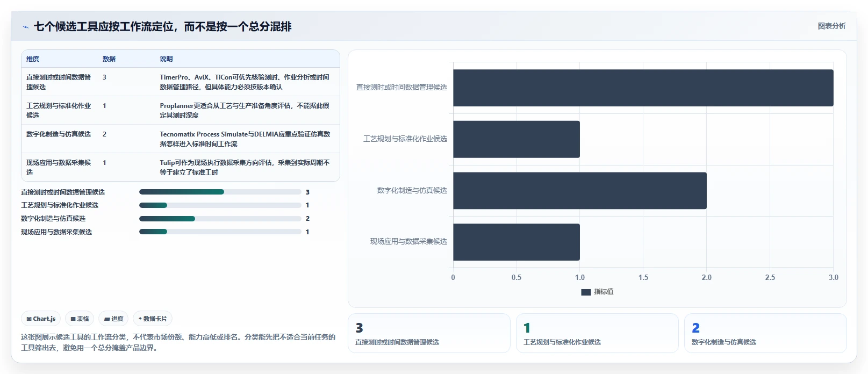Click the 指标值 legend color box
Viewport: 868px width, 374px height.
[x=586, y=292]
